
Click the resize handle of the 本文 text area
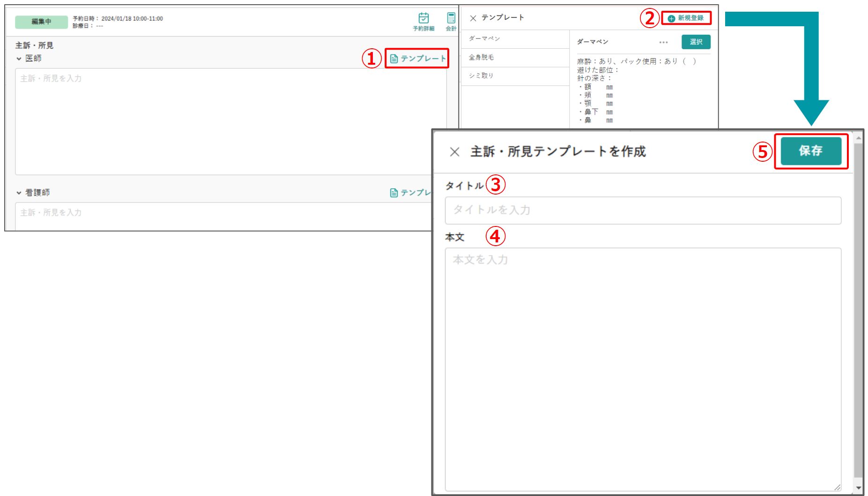click(x=837, y=488)
